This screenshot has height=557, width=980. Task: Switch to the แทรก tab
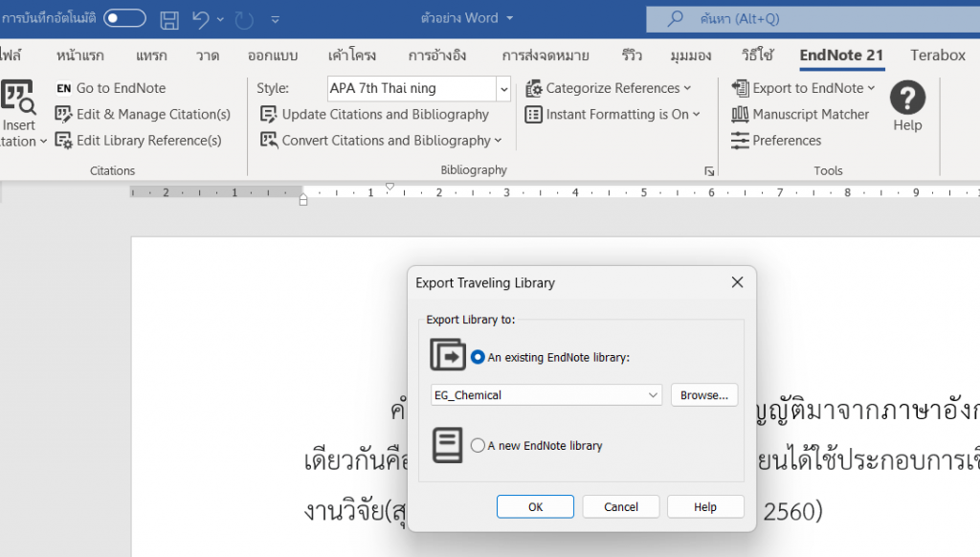pyautogui.click(x=151, y=56)
